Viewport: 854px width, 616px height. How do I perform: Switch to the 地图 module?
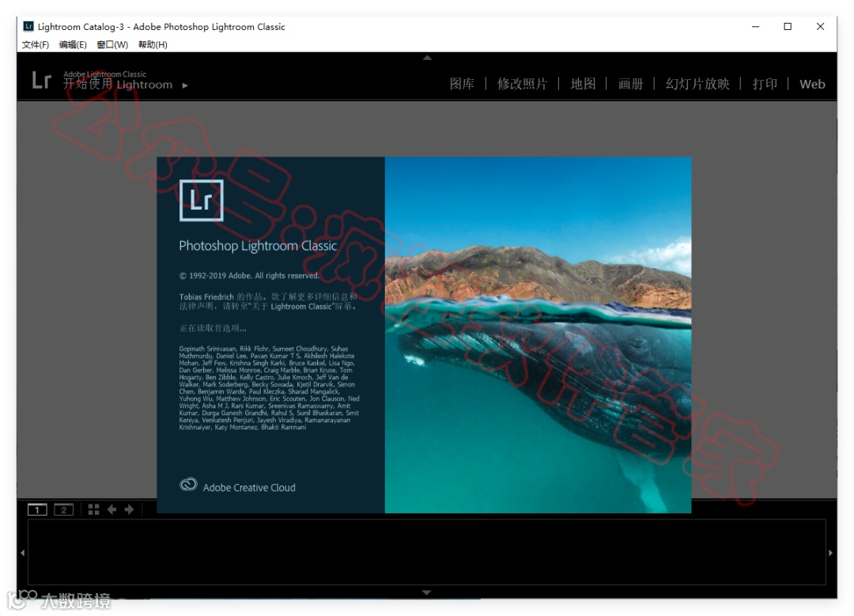pos(583,84)
